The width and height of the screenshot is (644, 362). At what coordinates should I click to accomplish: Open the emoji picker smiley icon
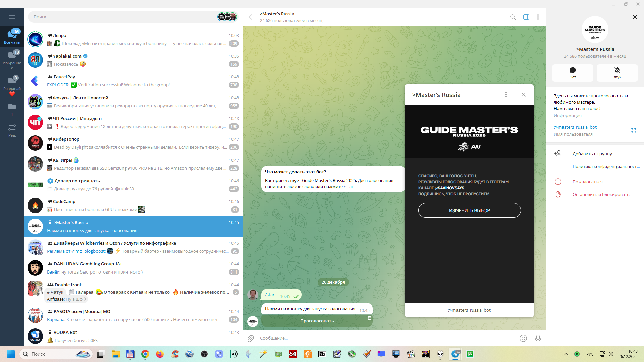(x=523, y=338)
